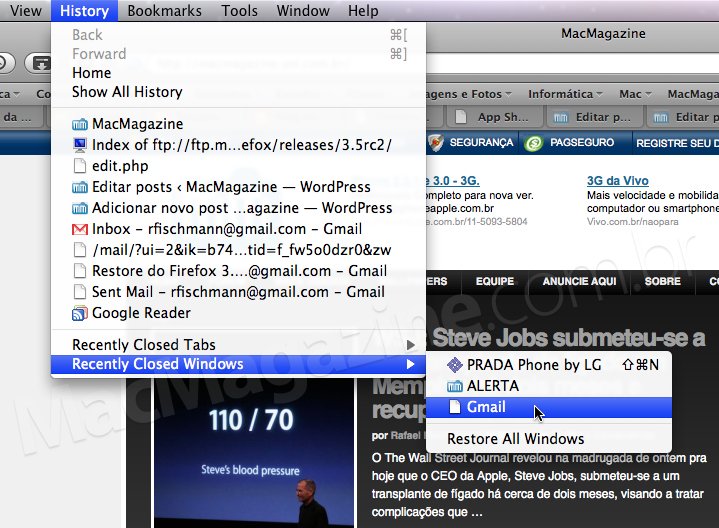Open Adicionar novo post WordPress entry
Viewport: 719px width, 528px height.
238,208
